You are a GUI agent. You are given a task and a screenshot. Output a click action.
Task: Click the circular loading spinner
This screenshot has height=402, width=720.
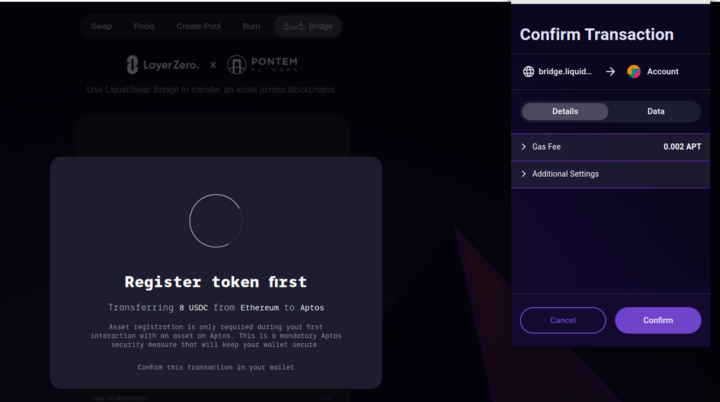coord(216,221)
